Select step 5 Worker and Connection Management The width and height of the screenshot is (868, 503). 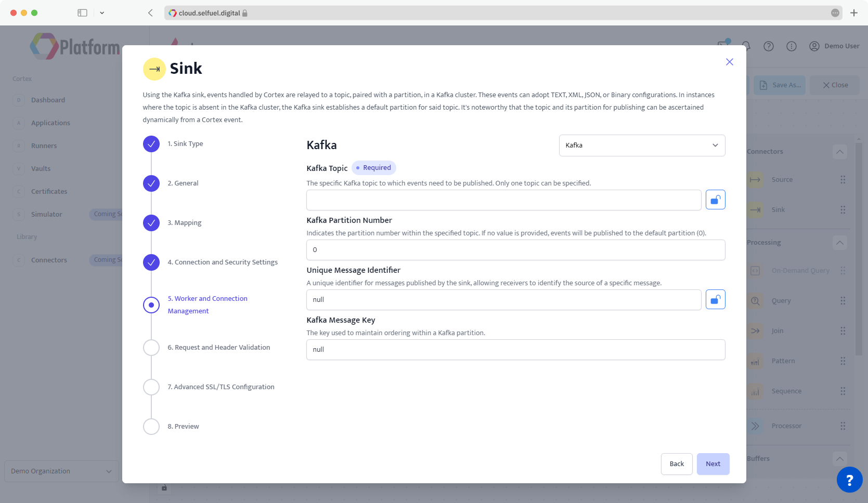click(x=208, y=305)
